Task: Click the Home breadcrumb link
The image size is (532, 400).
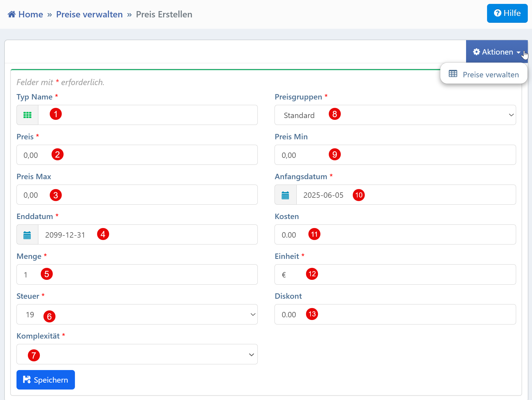Action: 31,14
